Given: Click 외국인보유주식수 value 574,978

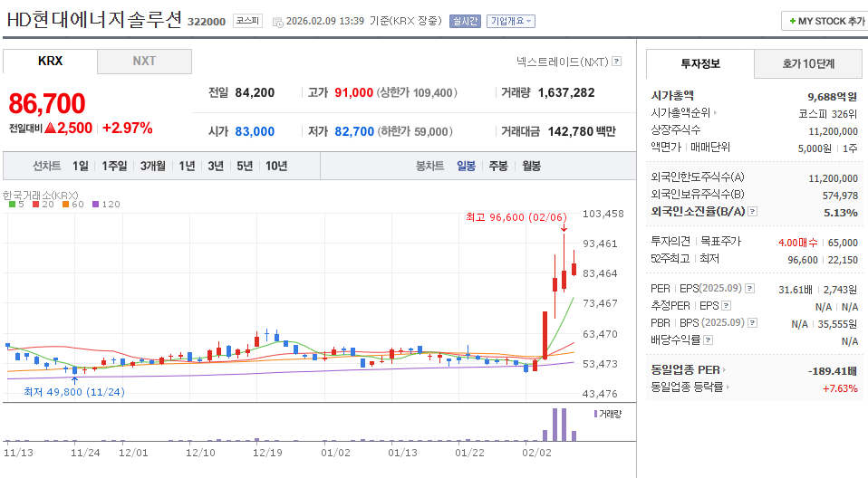Looking at the screenshot, I should point(840,196).
